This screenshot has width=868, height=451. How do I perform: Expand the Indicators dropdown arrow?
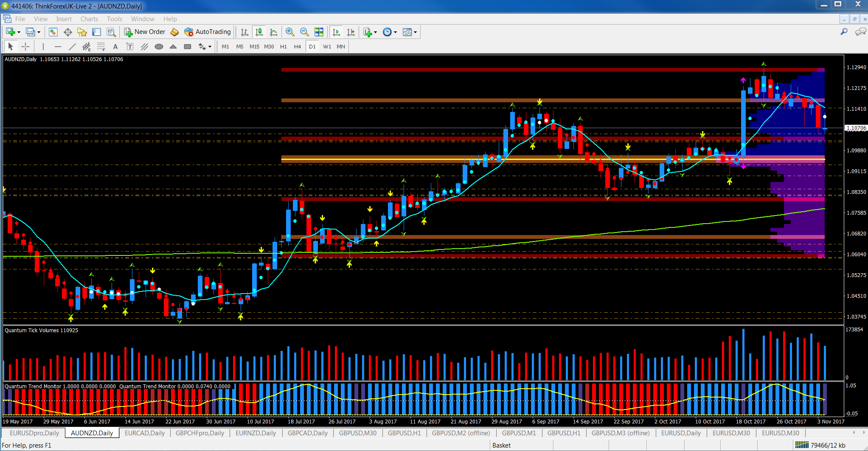click(x=375, y=32)
